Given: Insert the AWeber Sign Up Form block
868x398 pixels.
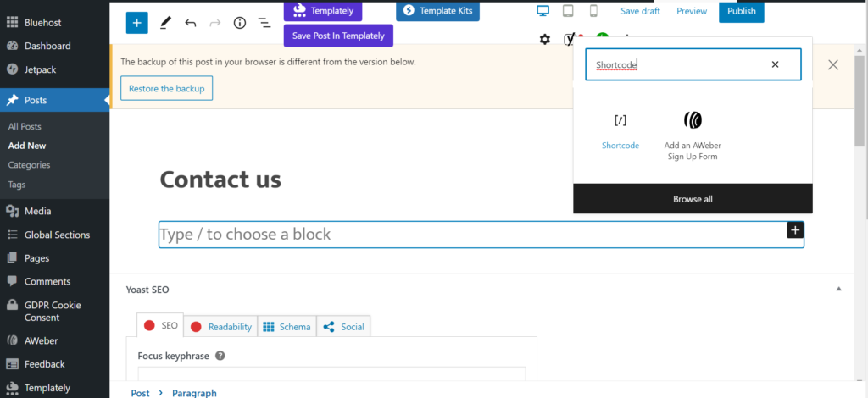Looking at the screenshot, I should (693, 135).
